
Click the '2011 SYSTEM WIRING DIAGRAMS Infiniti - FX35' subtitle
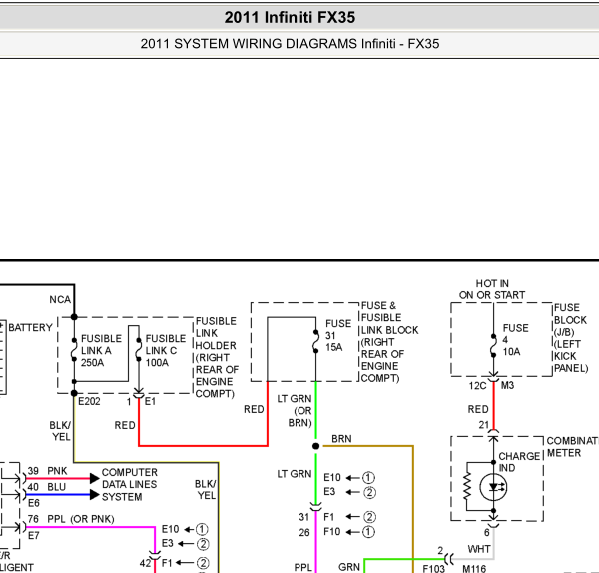[x=290, y=44]
